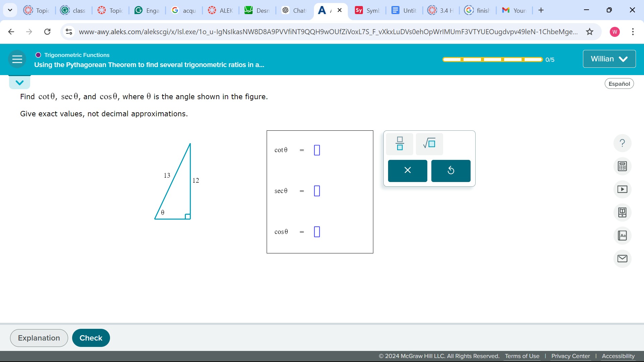Open the Chrome profile avatar W

615,32
